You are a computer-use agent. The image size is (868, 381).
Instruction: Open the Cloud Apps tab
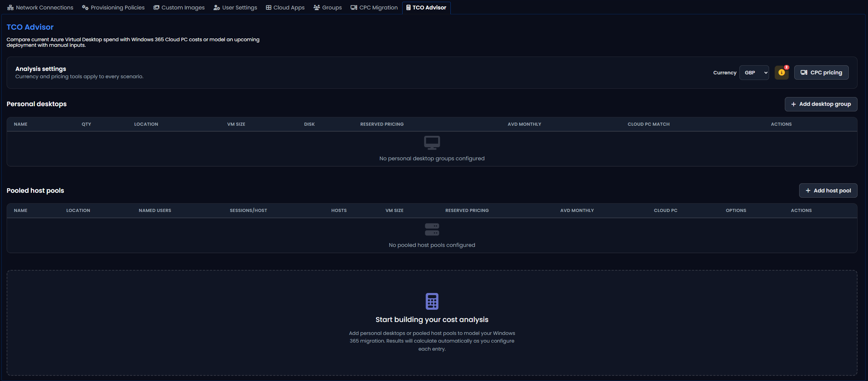tap(285, 7)
